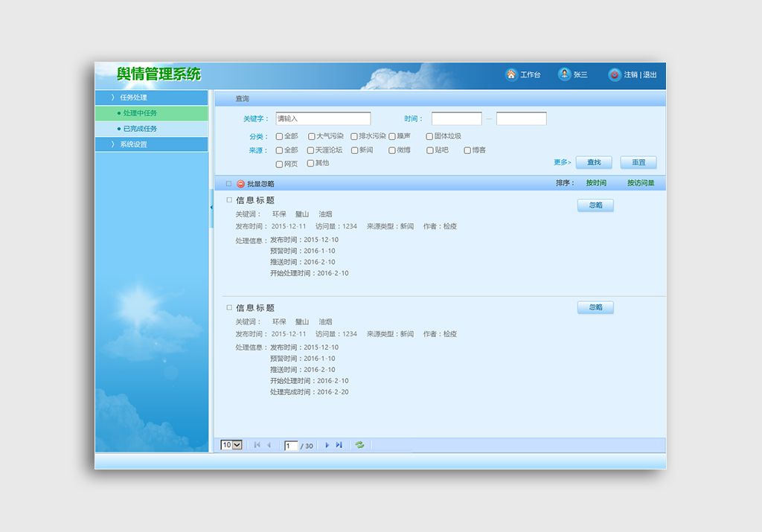Go to the first page arrow

click(257, 445)
